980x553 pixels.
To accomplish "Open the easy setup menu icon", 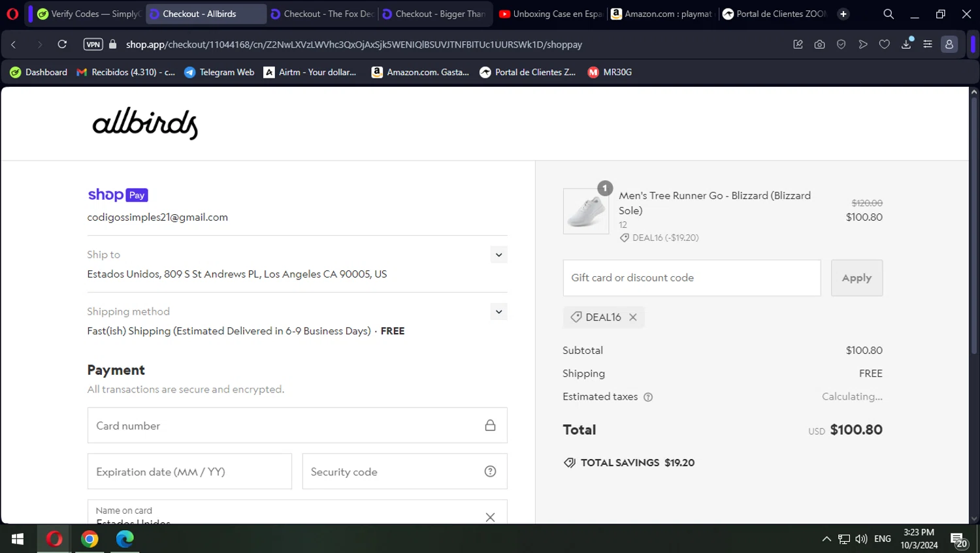I will click(928, 44).
